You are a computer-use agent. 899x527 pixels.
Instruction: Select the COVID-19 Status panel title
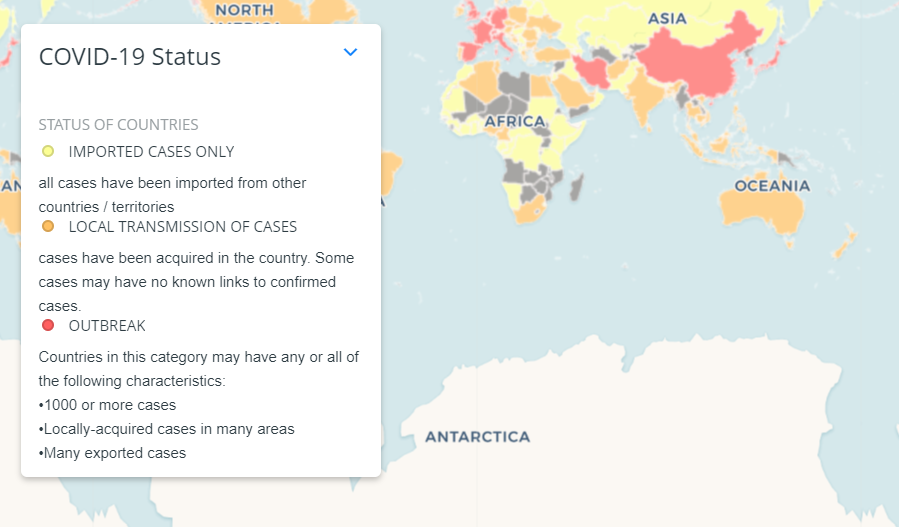point(130,57)
